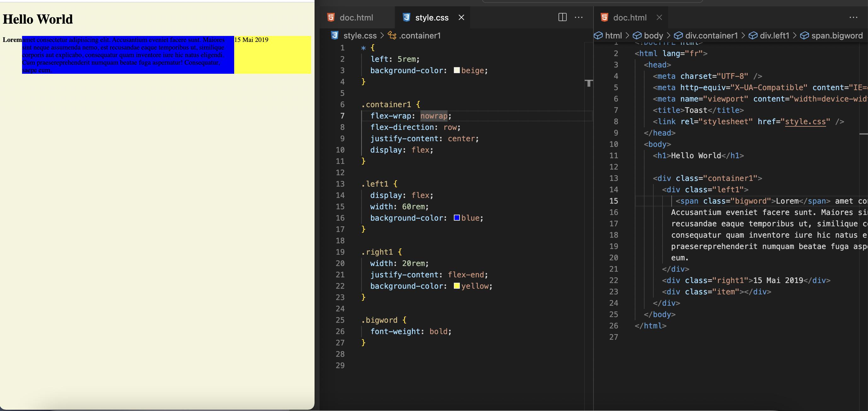Click the blue paragraph box in preview

[128, 55]
